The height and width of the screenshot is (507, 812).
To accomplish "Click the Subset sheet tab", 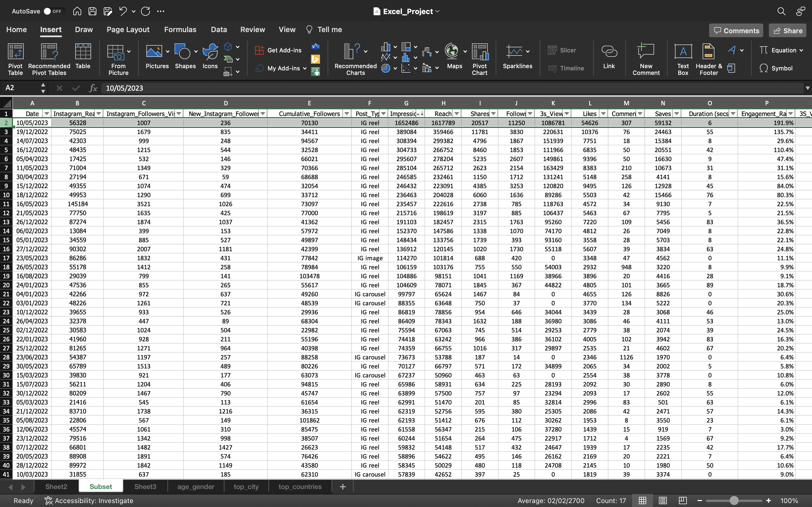I will pos(101,486).
